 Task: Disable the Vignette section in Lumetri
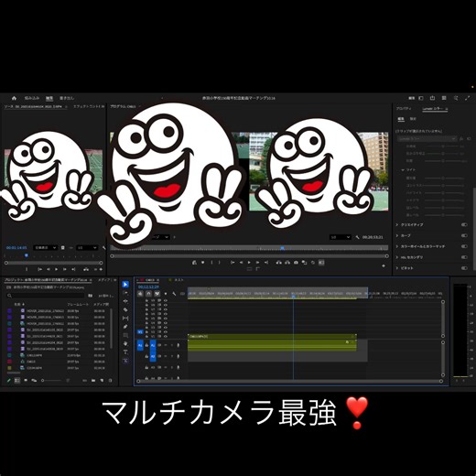click(464, 268)
